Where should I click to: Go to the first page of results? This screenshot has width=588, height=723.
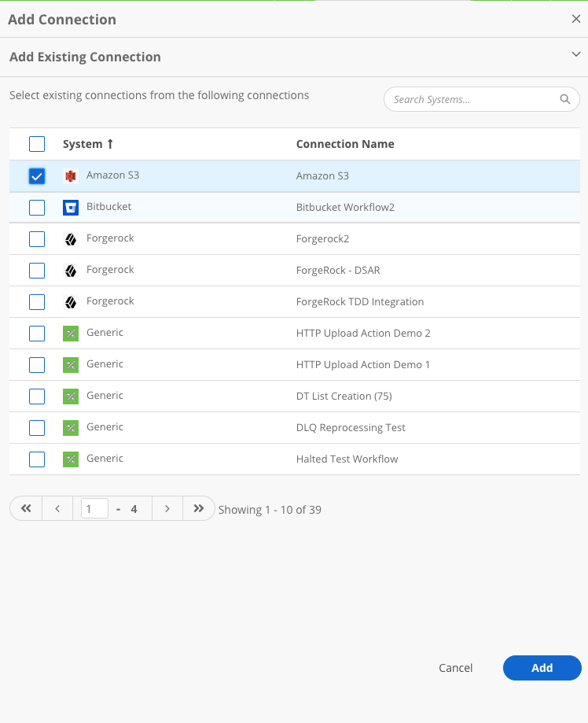point(26,508)
